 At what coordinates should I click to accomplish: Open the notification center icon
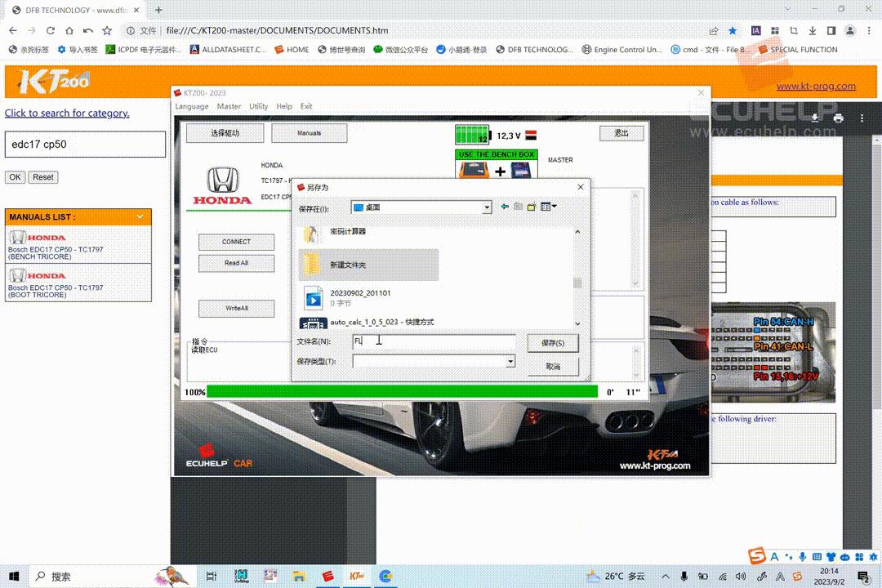[x=863, y=577]
